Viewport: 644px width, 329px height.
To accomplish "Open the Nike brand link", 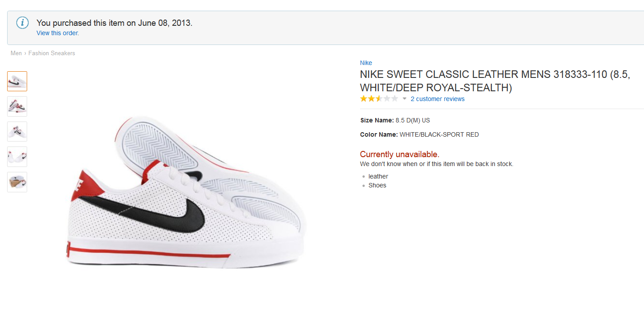I will [366, 63].
